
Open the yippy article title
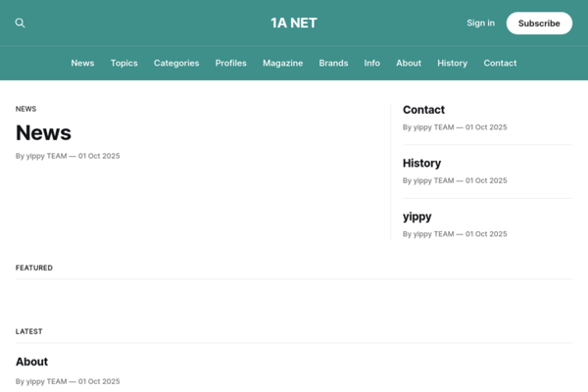(416, 217)
